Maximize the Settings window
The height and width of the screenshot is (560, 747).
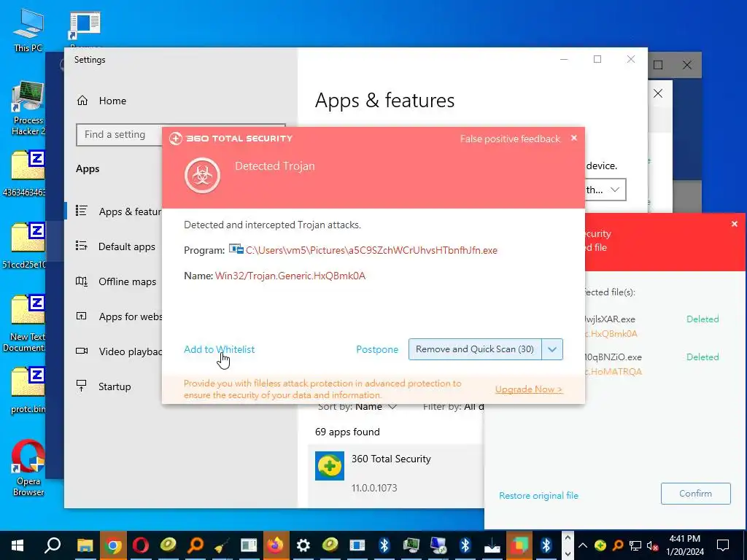pyautogui.click(x=597, y=59)
